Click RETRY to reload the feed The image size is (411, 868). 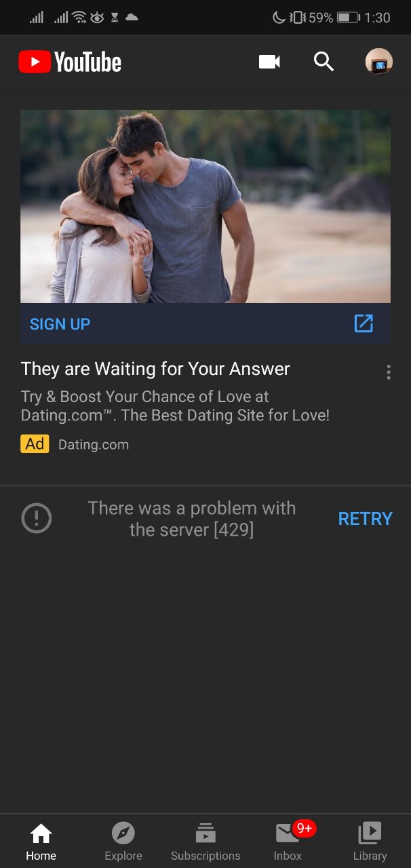click(365, 519)
